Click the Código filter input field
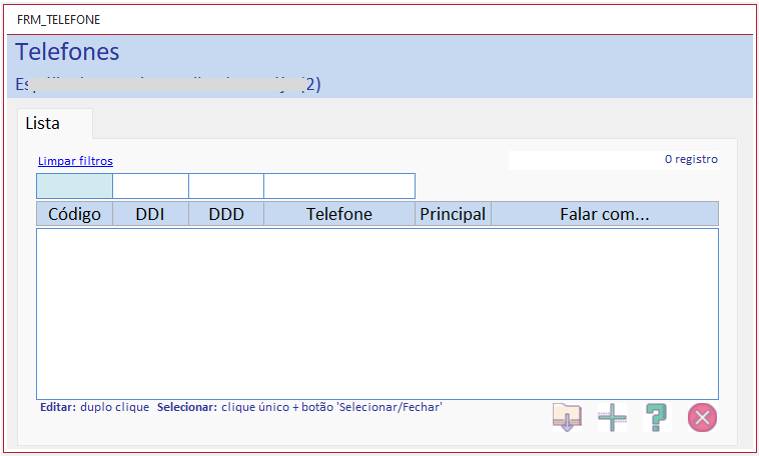The height and width of the screenshot is (456, 759). click(75, 186)
